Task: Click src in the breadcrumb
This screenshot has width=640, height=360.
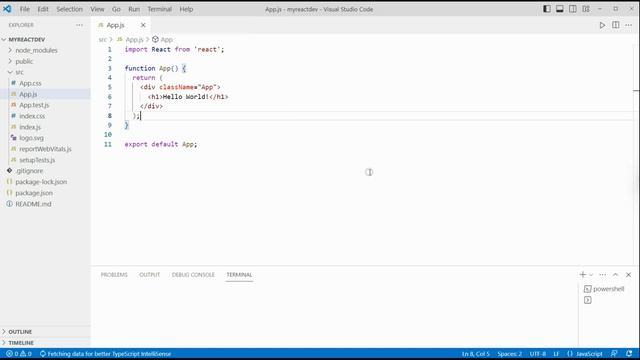Action: pos(102,40)
